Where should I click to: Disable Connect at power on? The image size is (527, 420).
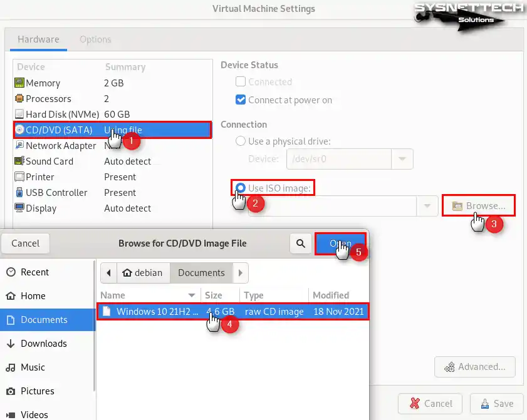click(x=240, y=99)
